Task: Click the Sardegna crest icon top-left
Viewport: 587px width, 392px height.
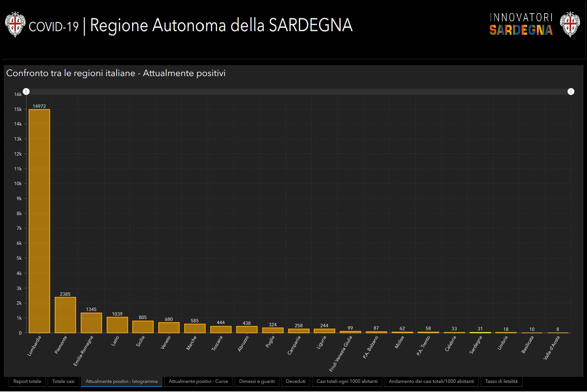Action: click(x=15, y=25)
